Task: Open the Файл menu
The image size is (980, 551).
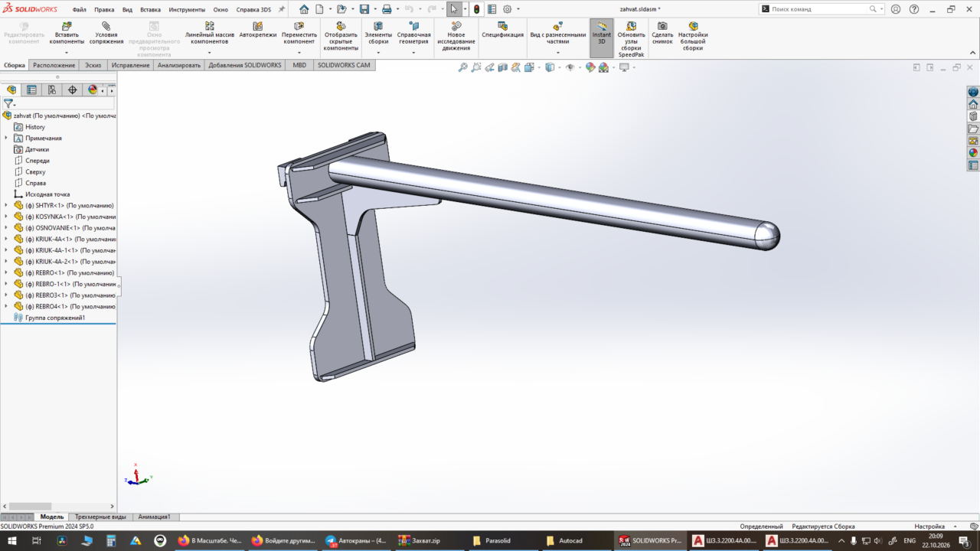Action: tap(80, 10)
